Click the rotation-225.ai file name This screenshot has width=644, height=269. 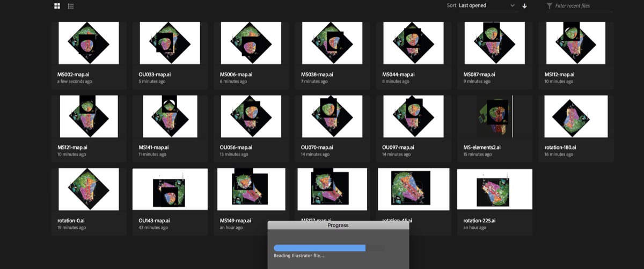coord(479,221)
